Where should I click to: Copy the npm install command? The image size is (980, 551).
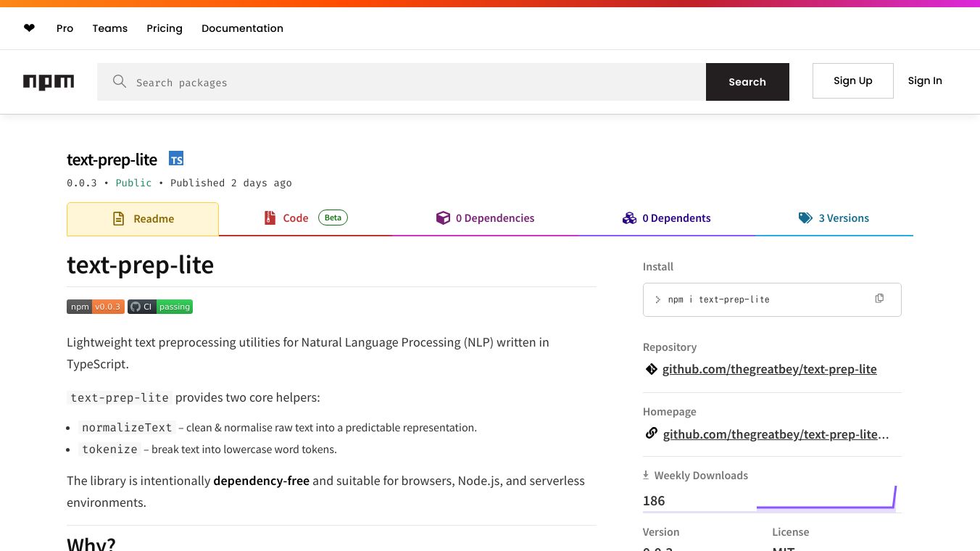[x=879, y=299]
